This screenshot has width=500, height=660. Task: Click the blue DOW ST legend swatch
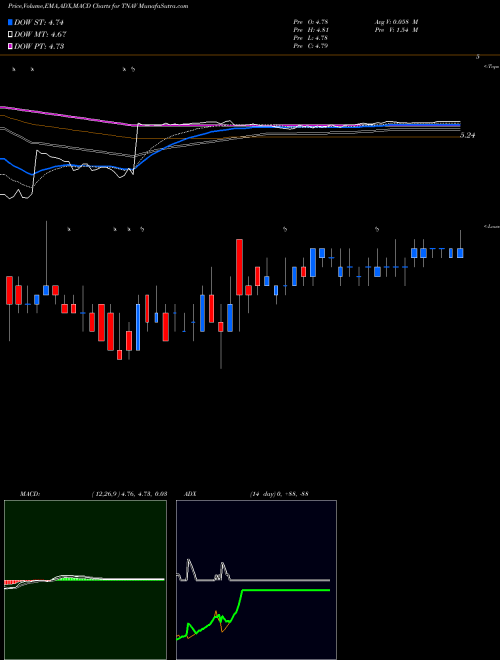click(10, 23)
